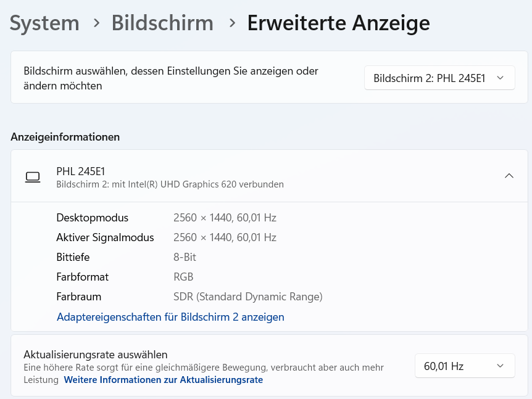The height and width of the screenshot is (399, 532).
Task: Open Adaptereigenschaften für Bildschirm 2 anzeigen
Action: [x=170, y=317]
